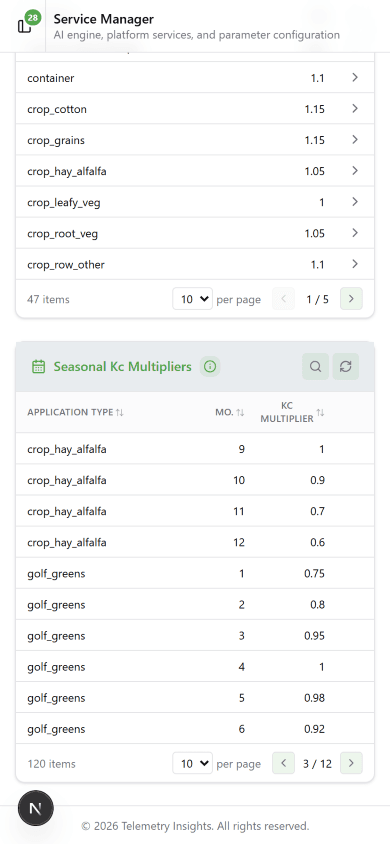This screenshot has width=390, height=844.
Task: Click the 47 items count label
Action: pos(48,299)
